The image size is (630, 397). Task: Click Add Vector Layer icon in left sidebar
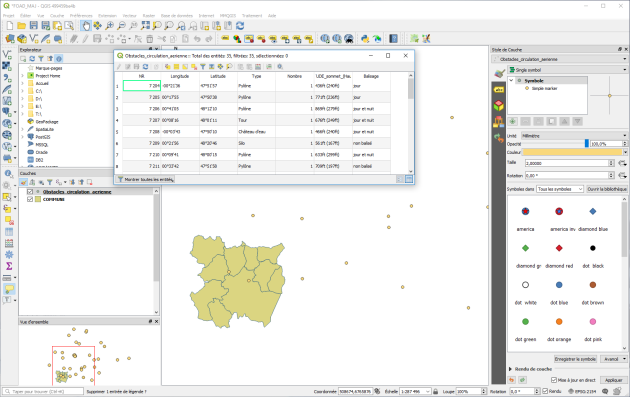(7, 55)
